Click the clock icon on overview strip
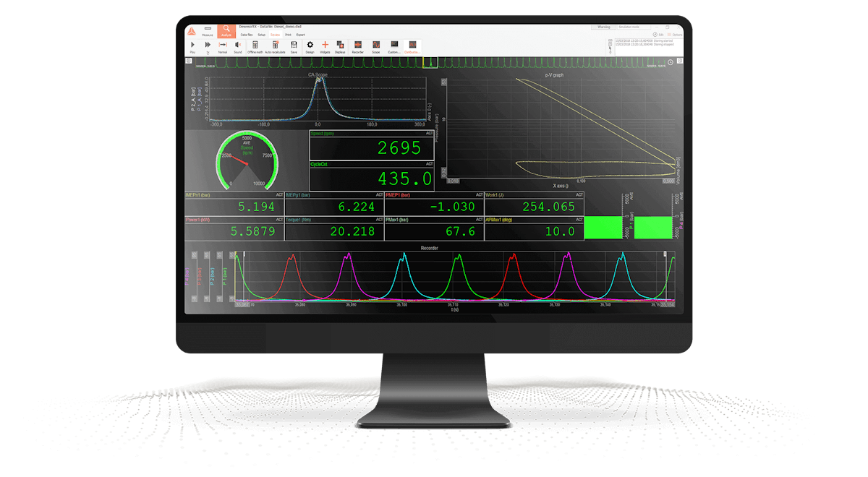Screen dimensions: 868x477 point(671,62)
